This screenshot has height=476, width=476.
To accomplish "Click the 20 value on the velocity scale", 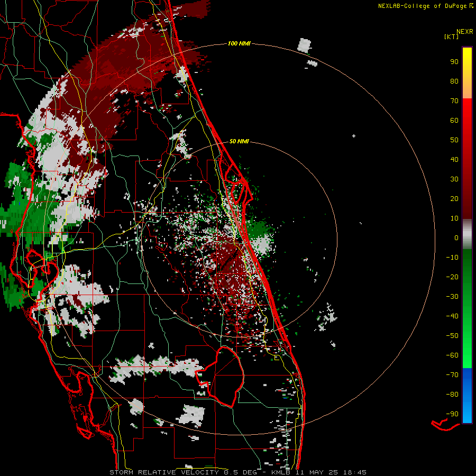I will click(454, 198).
